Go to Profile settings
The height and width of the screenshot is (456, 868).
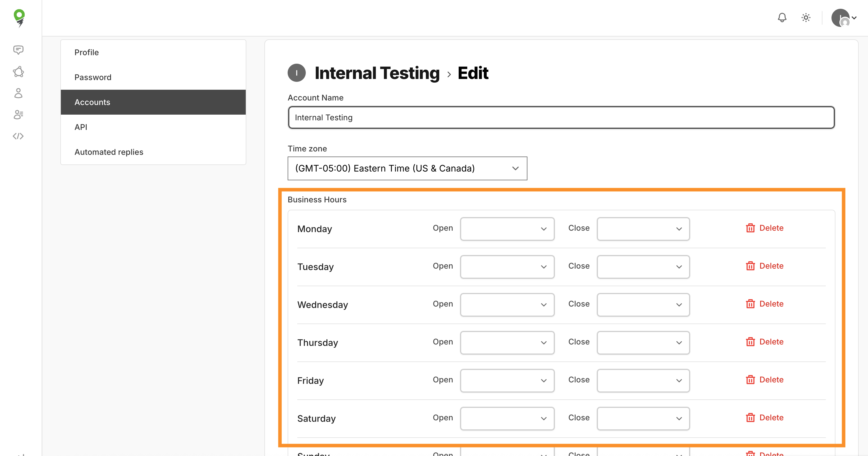(x=87, y=53)
